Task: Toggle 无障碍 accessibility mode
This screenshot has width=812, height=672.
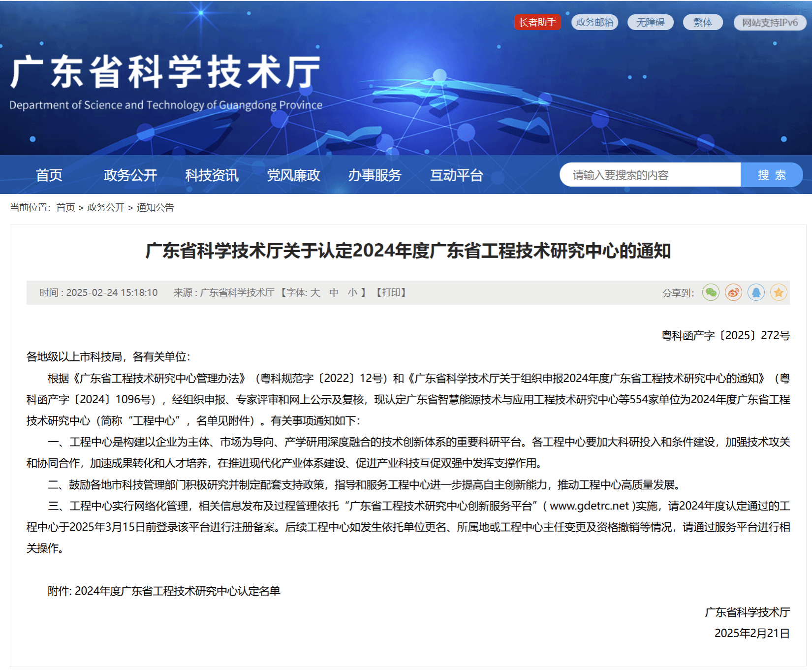Action: (650, 22)
